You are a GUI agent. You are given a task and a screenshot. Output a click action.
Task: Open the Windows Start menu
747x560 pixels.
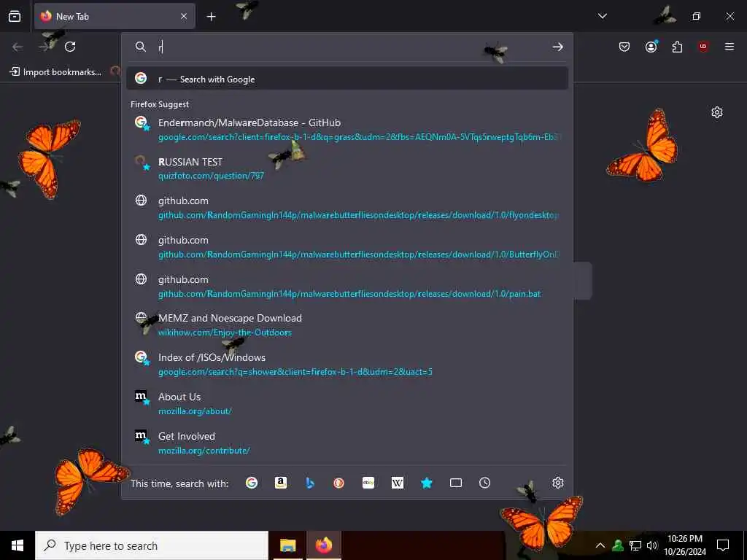18,545
